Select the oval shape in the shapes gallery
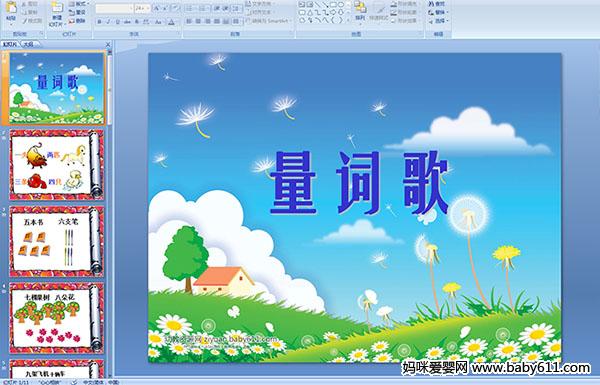The image size is (600, 385). [341, 4]
